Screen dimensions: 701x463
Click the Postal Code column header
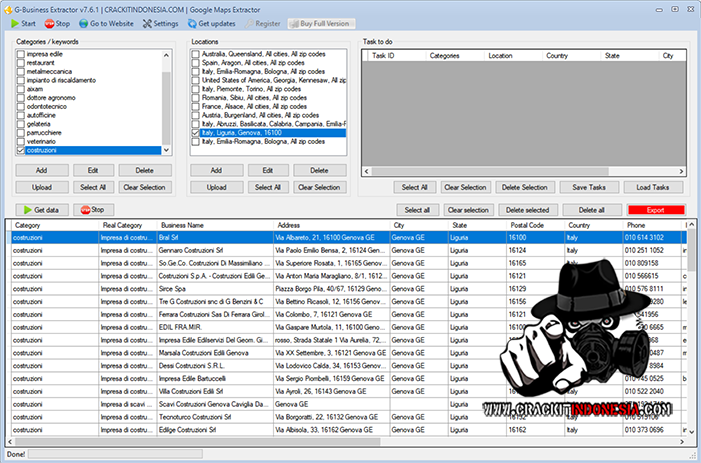click(x=526, y=226)
